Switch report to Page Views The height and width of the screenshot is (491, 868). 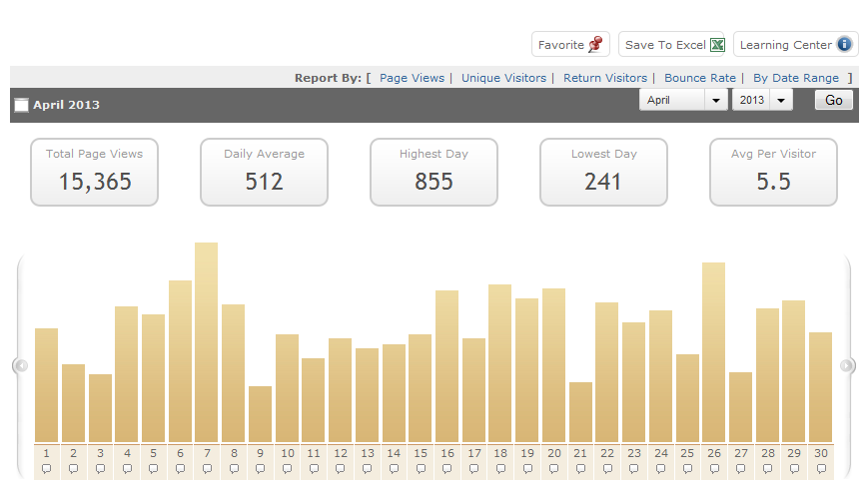coord(412,78)
